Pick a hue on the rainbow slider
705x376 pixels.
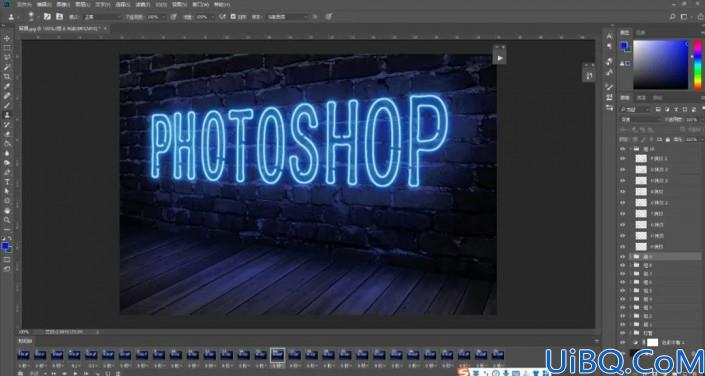(697, 65)
